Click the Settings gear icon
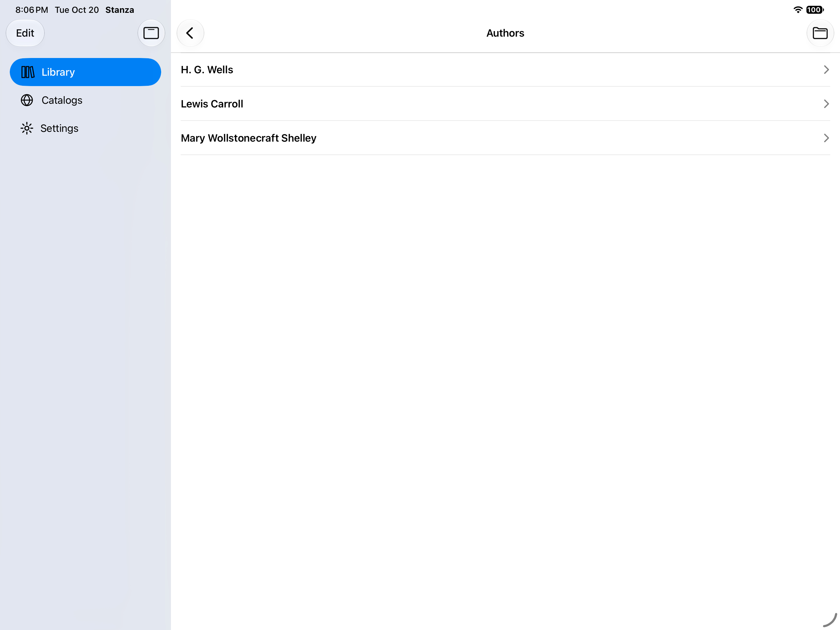This screenshot has height=630, width=840. (x=27, y=129)
